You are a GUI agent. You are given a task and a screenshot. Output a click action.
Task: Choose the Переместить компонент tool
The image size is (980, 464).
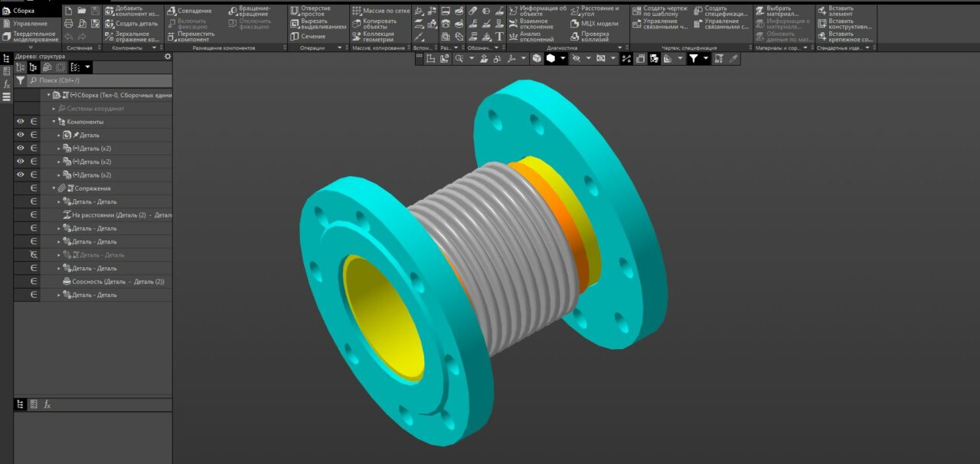[x=191, y=37]
